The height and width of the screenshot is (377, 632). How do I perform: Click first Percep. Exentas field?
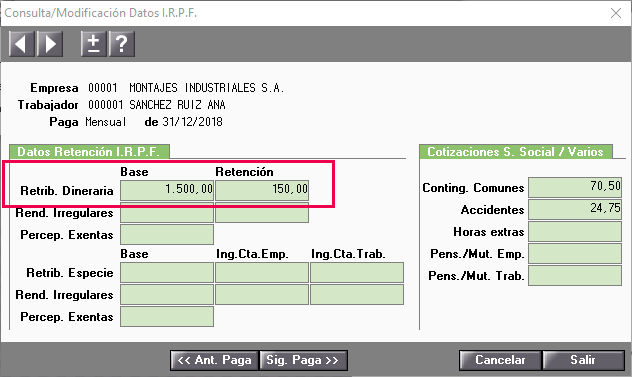167,235
